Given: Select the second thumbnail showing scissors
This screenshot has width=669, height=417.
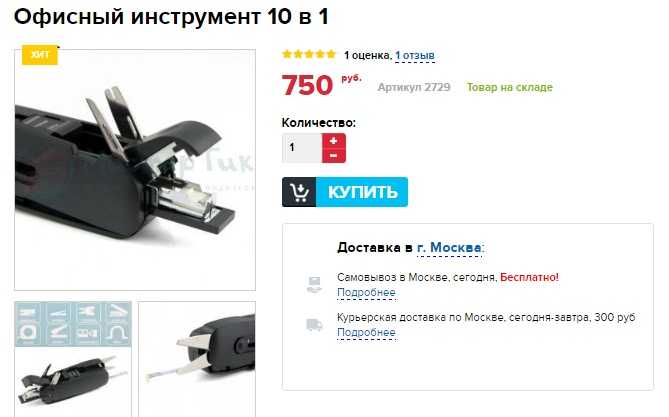Looking at the screenshot, I should click(197, 359).
